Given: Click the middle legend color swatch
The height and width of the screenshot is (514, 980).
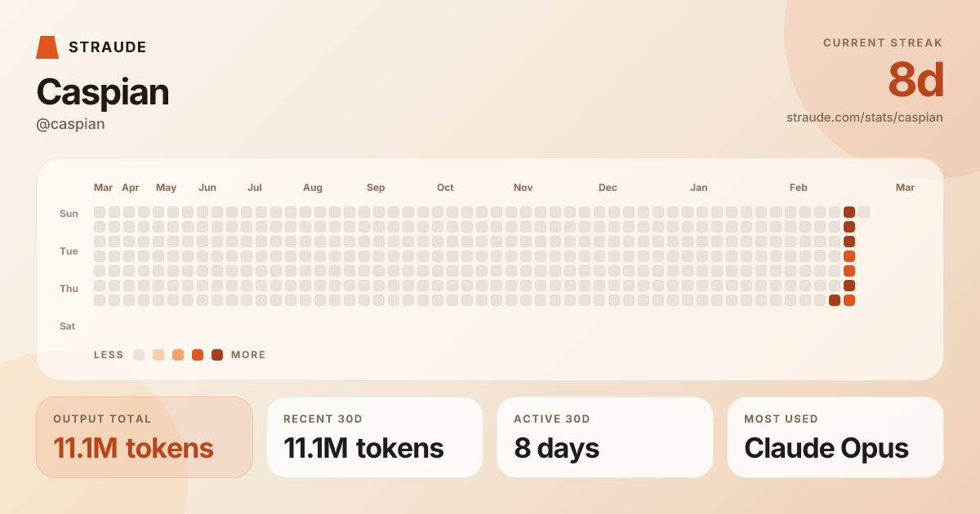Looking at the screenshot, I should pos(178,355).
